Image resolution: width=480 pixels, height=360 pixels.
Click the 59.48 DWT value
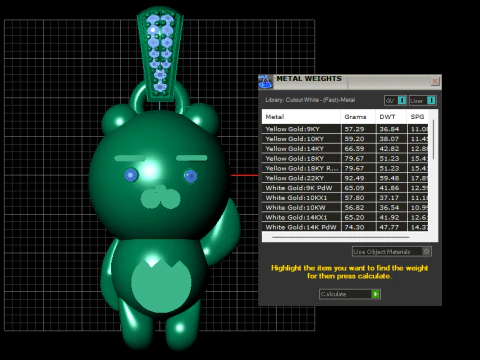coord(389,178)
